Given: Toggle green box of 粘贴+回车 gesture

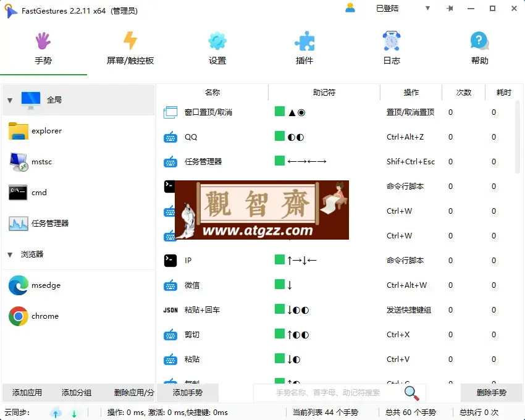Looking at the screenshot, I should click(x=280, y=309).
